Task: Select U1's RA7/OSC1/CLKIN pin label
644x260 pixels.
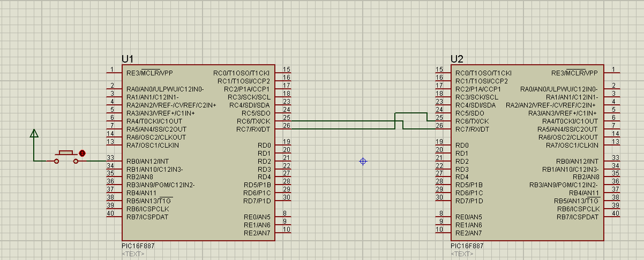Action: coord(152,145)
